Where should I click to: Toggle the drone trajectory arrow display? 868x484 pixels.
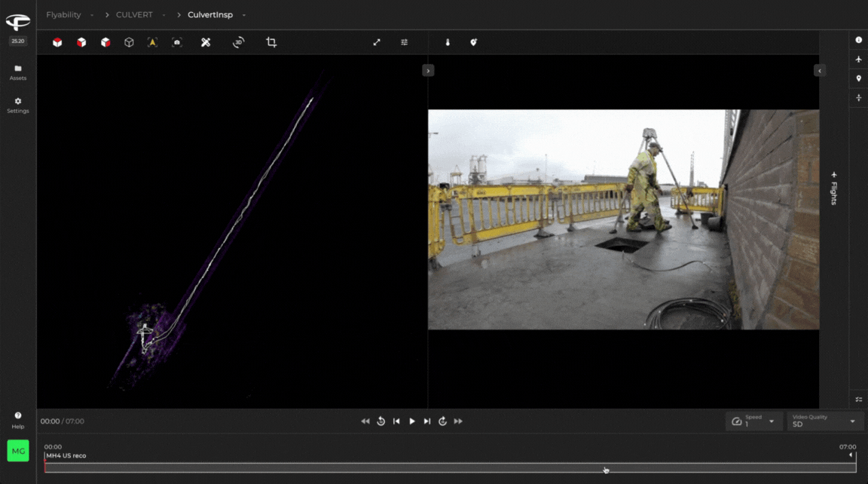coord(152,42)
